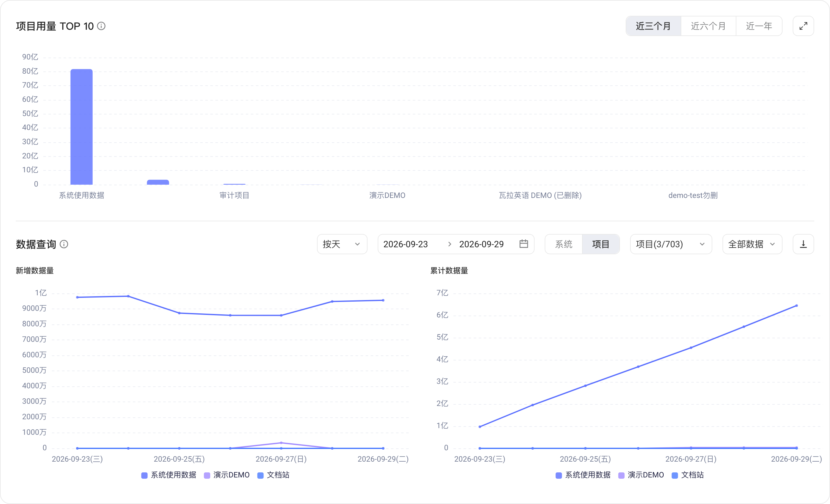
Task: Select the 项目 segment
Action: click(601, 244)
